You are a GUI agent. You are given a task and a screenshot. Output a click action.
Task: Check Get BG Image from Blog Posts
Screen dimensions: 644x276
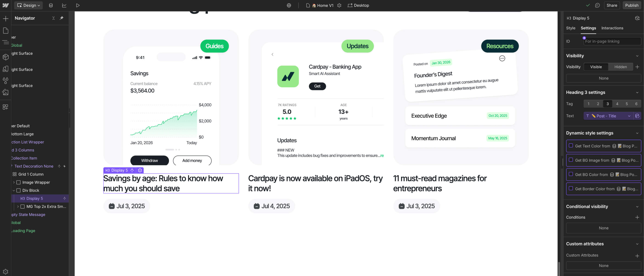571,160
